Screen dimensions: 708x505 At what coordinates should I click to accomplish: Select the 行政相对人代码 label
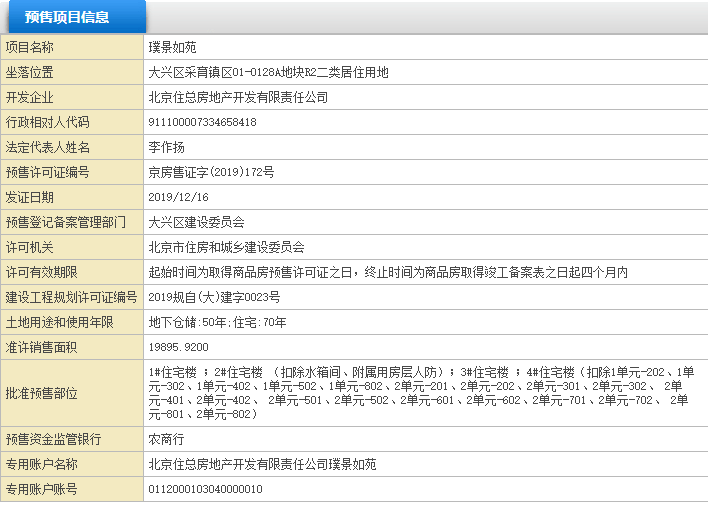pyautogui.click(x=47, y=122)
